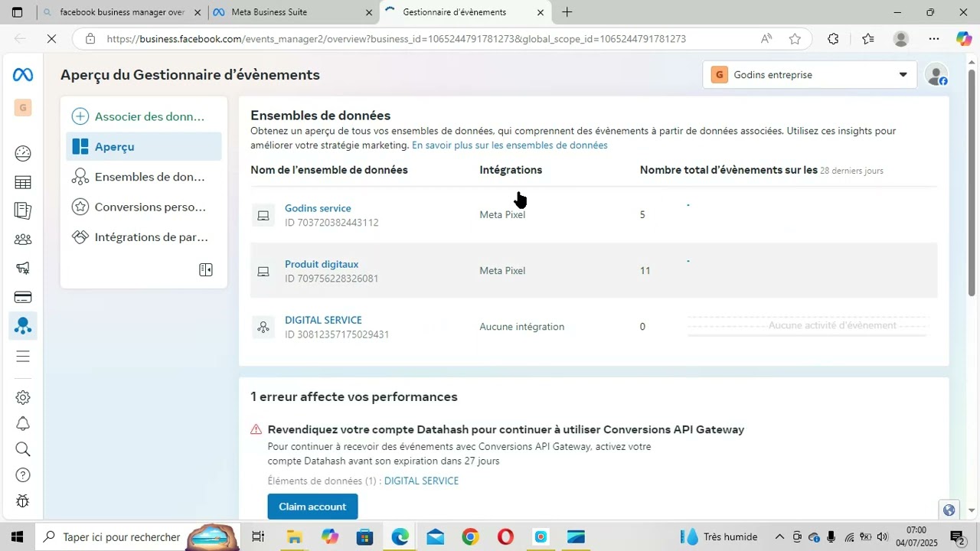Open the Produit digitaux dataset link

(x=322, y=264)
